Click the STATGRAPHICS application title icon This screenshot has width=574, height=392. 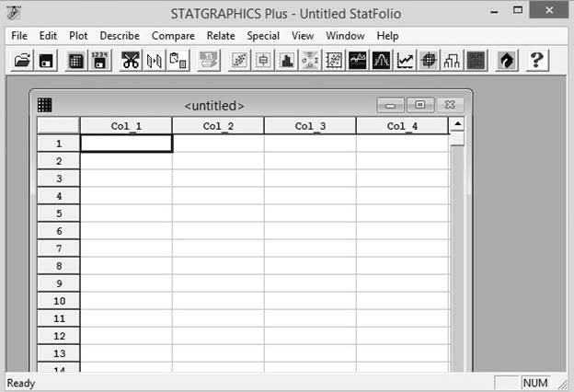14,13
